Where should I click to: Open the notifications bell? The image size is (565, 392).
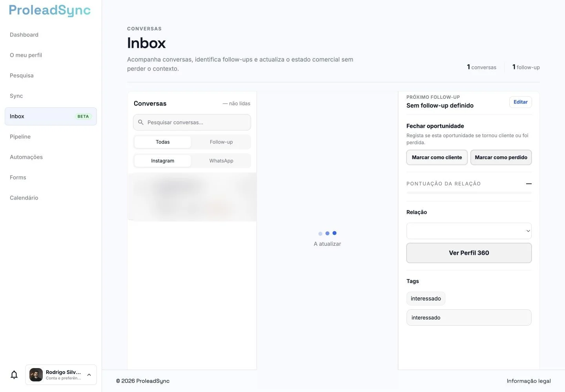coord(14,375)
